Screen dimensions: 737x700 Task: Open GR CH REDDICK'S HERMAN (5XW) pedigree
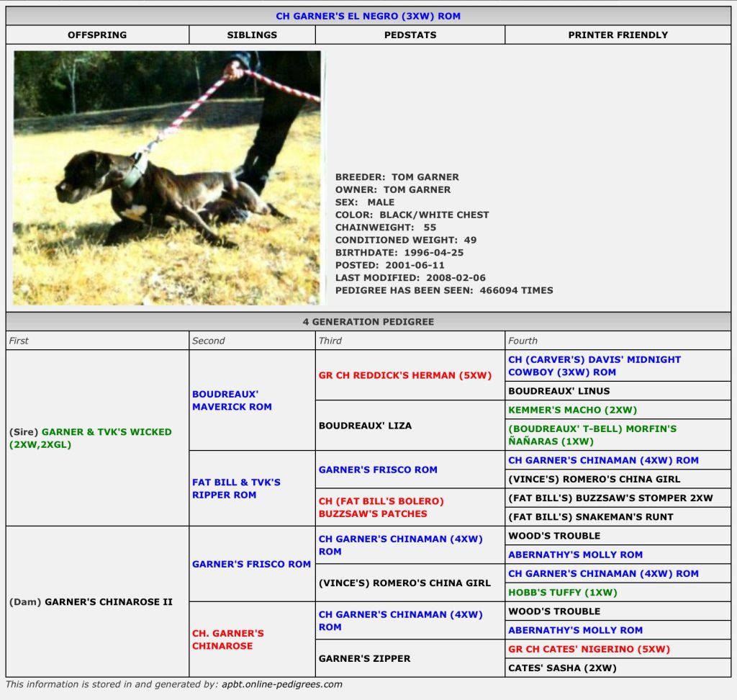click(x=404, y=375)
